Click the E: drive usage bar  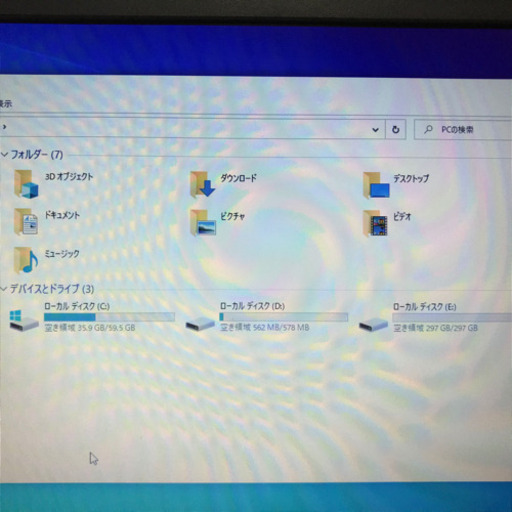[452, 318]
